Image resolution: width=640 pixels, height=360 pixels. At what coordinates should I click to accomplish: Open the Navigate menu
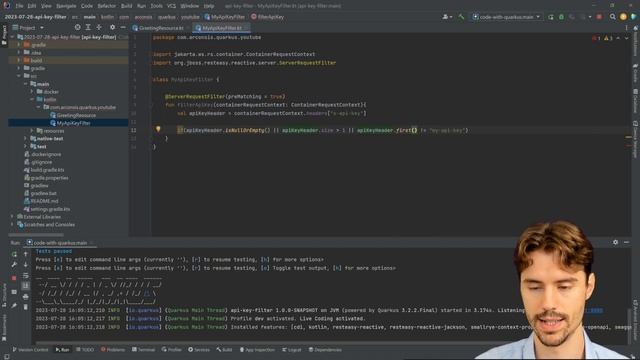(x=66, y=6)
